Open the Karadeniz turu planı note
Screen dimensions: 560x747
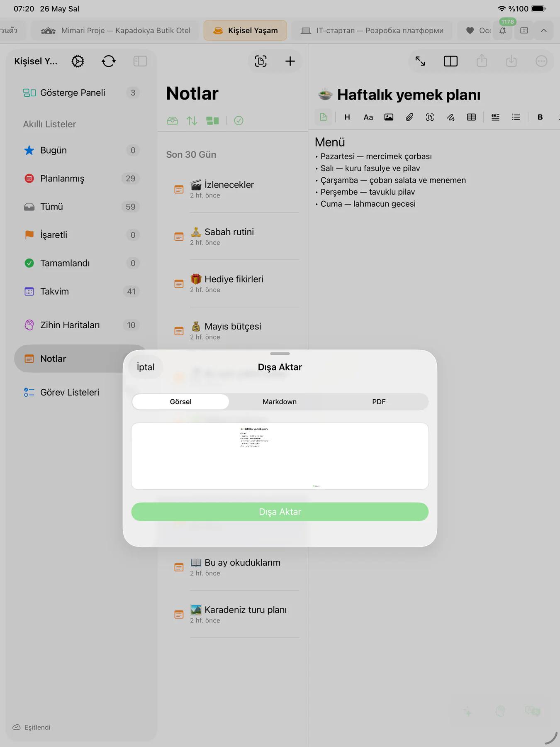tap(233, 615)
